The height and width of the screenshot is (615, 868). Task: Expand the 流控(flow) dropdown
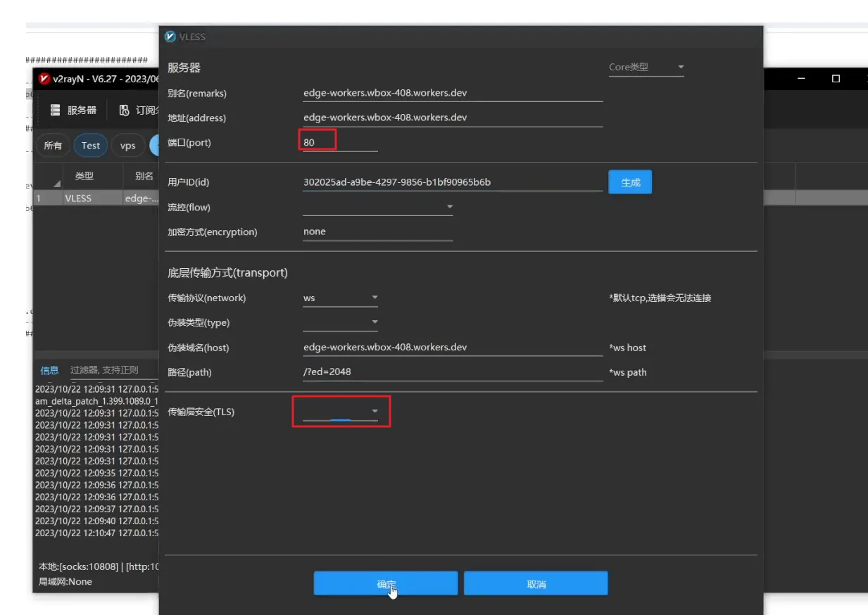[378, 207]
